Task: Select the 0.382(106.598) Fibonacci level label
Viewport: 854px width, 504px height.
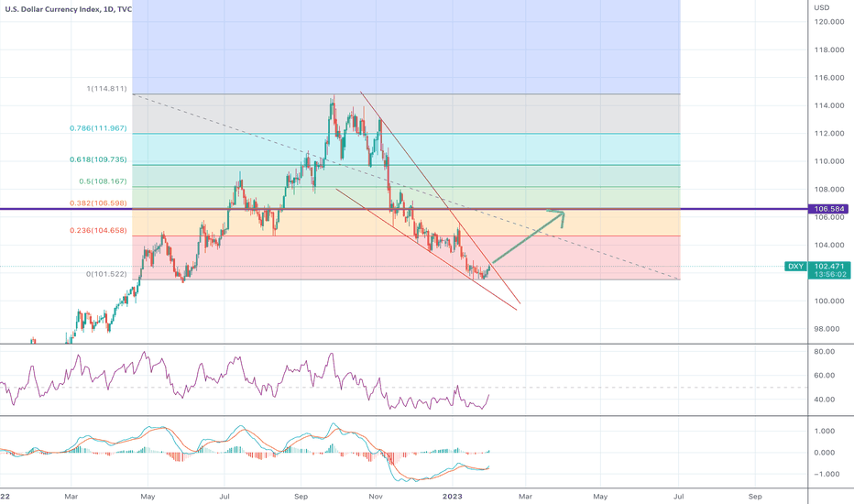Action: [x=98, y=203]
